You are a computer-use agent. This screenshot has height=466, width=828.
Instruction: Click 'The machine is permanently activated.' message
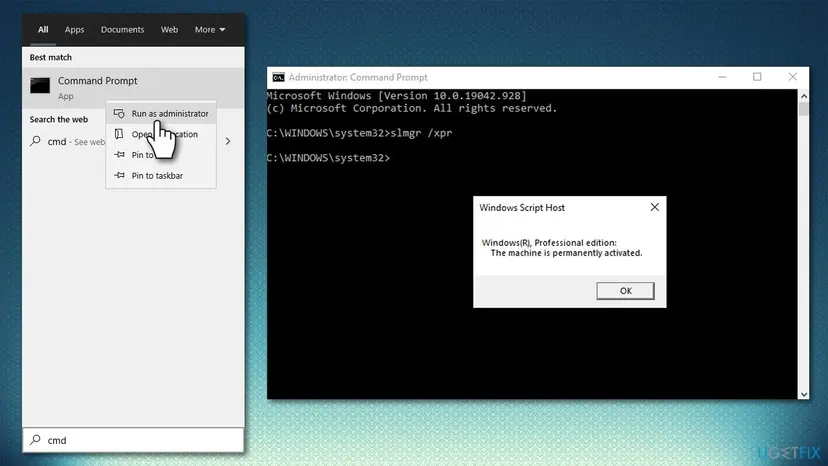click(566, 253)
